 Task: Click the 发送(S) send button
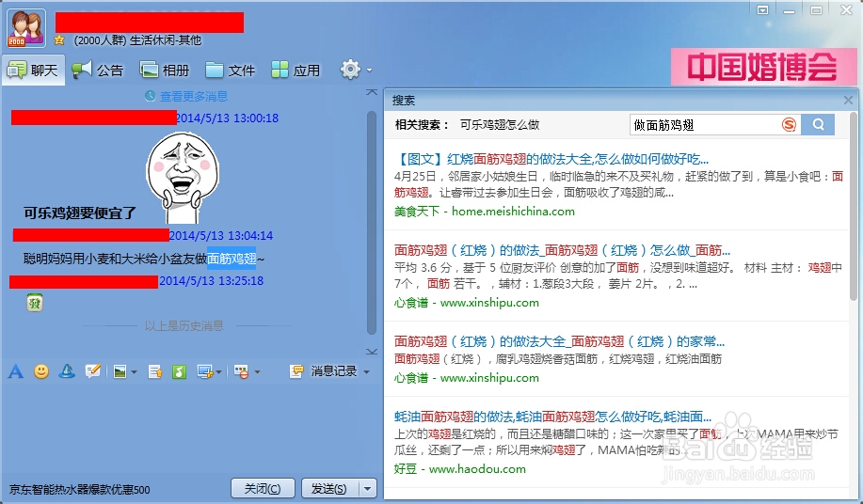point(329,488)
